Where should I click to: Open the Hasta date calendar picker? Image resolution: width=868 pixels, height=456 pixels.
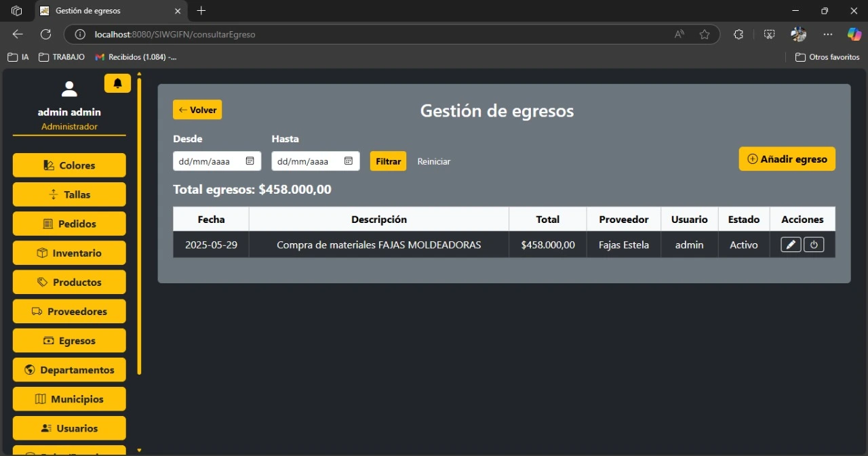click(x=348, y=161)
